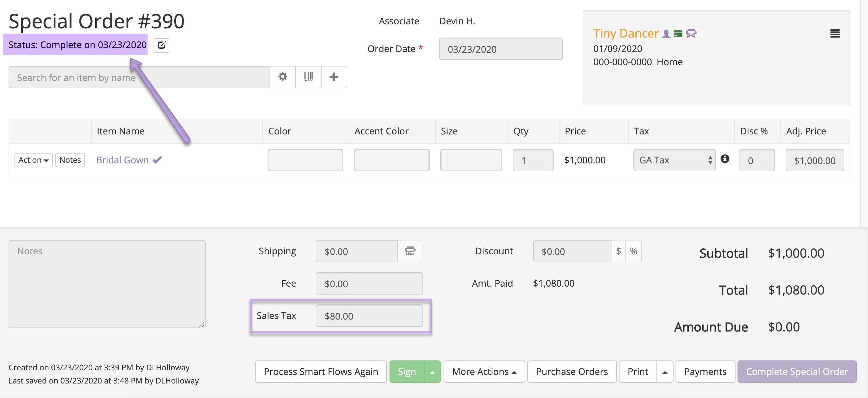
Task: Open item search settings gear
Action: (x=282, y=77)
